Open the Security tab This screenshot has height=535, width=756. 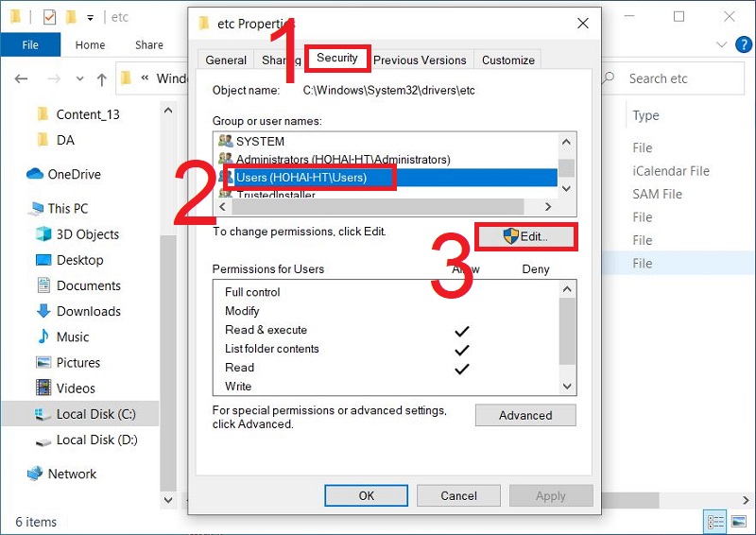337,59
